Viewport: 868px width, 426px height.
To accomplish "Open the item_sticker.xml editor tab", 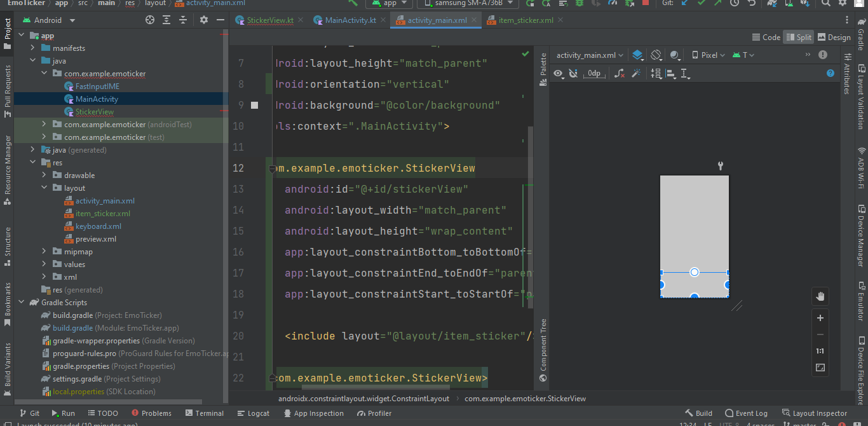I will [x=520, y=20].
